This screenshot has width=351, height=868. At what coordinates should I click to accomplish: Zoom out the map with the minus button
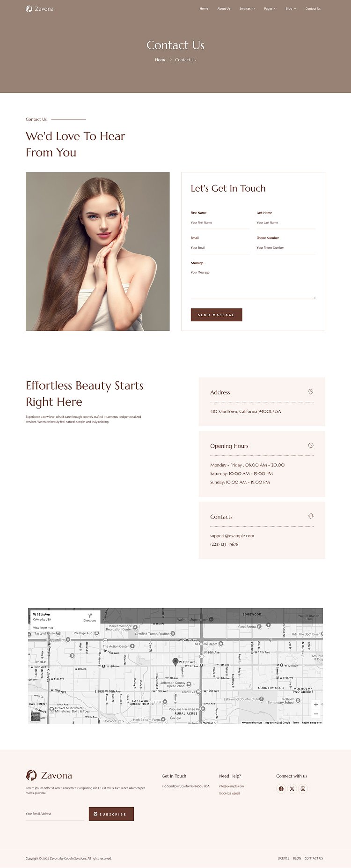pyautogui.click(x=316, y=714)
